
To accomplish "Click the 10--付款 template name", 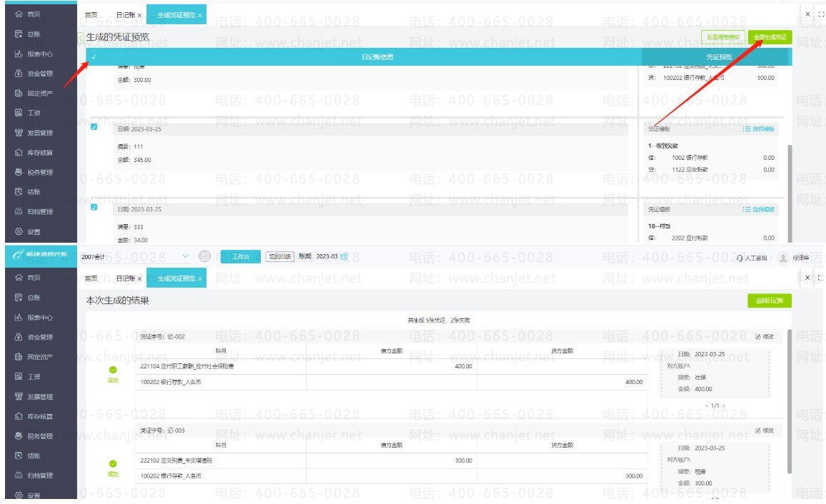I will point(659,226).
